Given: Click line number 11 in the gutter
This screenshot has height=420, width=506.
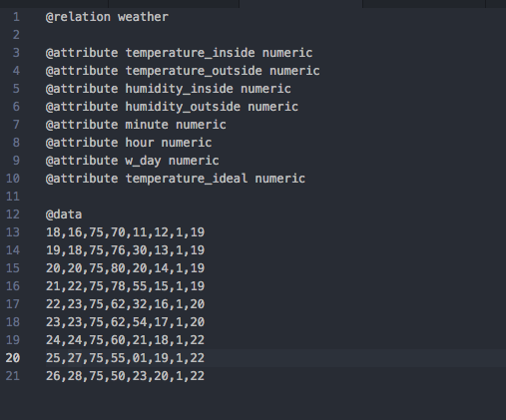Looking at the screenshot, I should (x=13, y=197).
